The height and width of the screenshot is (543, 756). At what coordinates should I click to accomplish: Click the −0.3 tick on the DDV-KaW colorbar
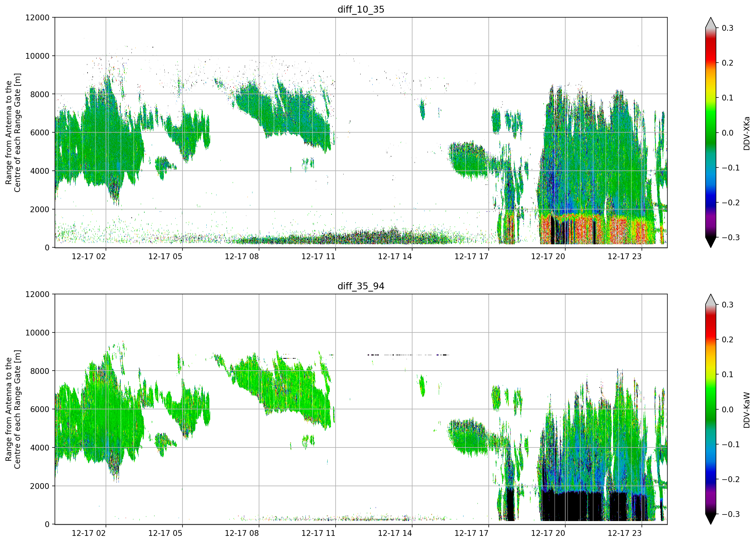tap(731, 514)
